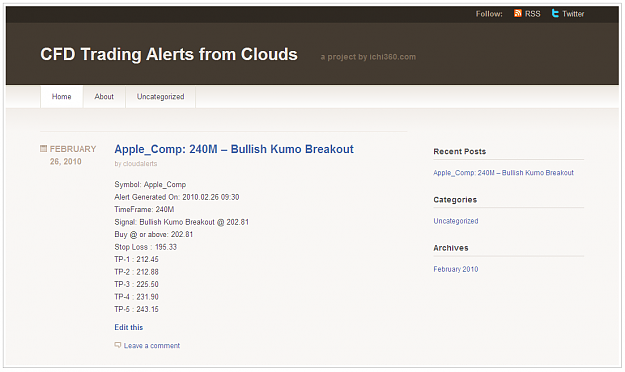
Task: Go to the Home tab
Action: [x=61, y=96]
